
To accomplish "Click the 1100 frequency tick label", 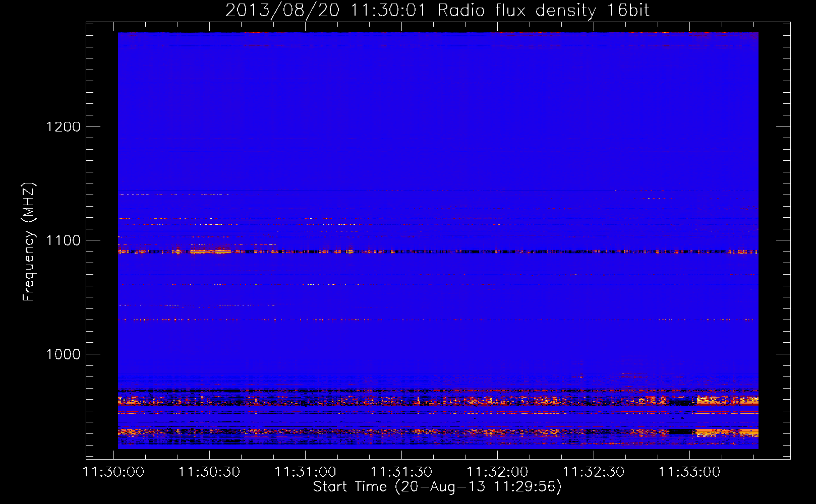I will coord(64,240).
